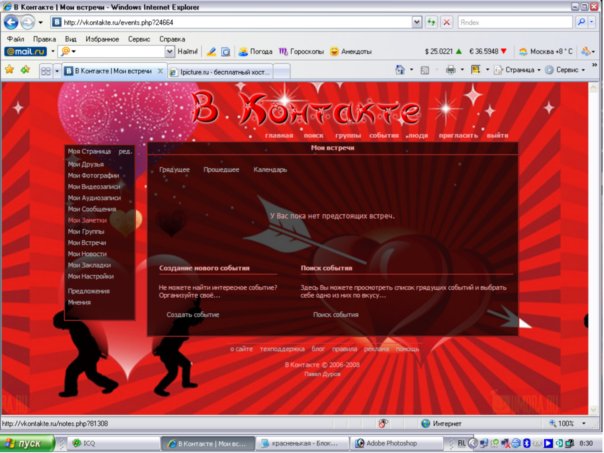The image size is (604, 453).
Task: Click the blue play-arrow tray icon
Action: tap(548, 443)
